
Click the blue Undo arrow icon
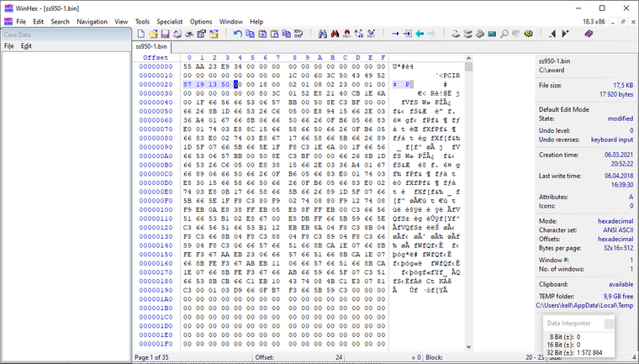(x=238, y=34)
